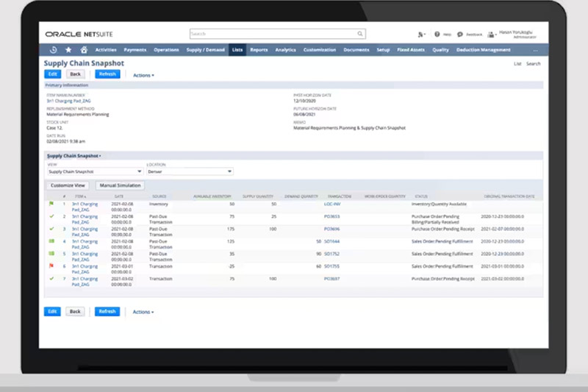Open the Recent Records clock icon
Image resolution: width=588 pixels, height=392 pixels.
coord(53,50)
